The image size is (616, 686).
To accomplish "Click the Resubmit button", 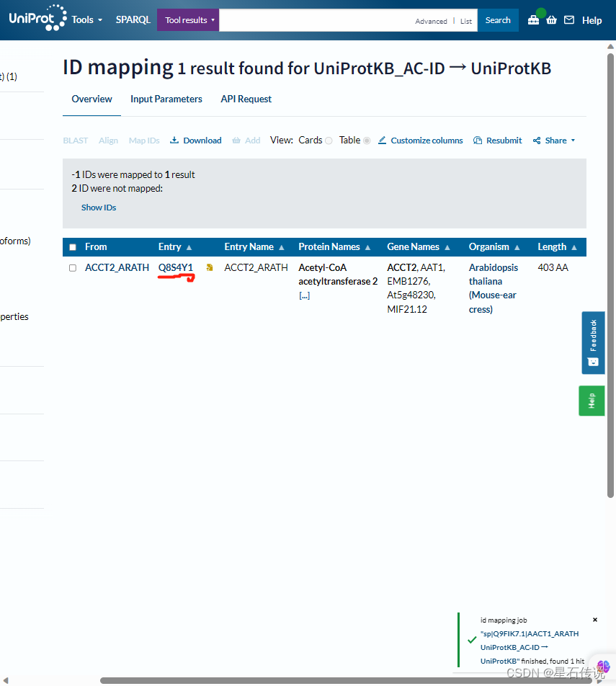I will [x=497, y=141].
